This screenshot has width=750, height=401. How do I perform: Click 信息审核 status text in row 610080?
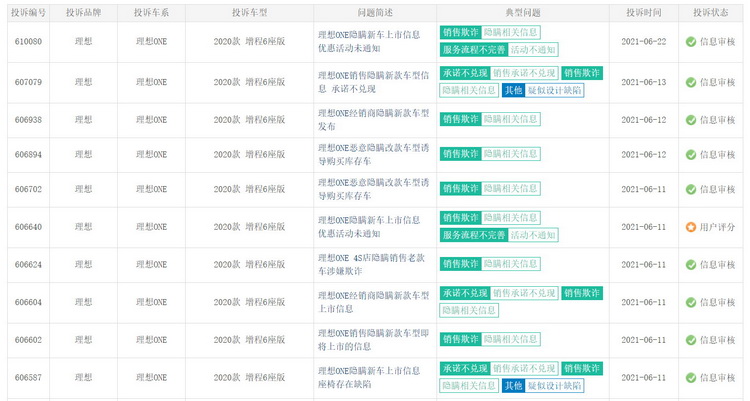coord(717,42)
